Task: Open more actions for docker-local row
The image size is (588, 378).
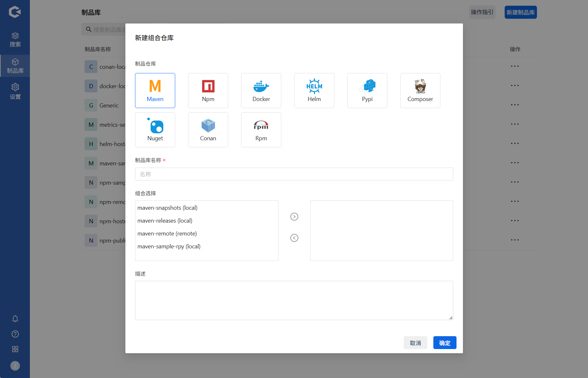Action: pyautogui.click(x=515, y=86)
